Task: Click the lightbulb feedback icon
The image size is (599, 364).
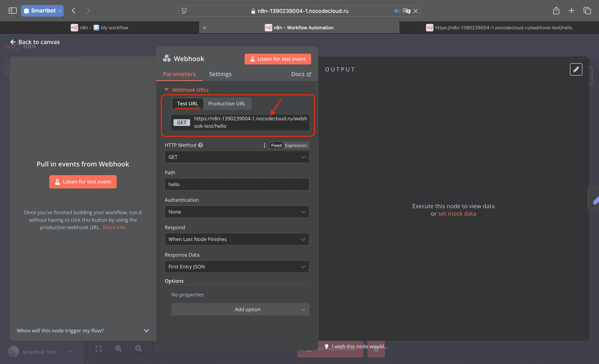Action: click(326, 346)
